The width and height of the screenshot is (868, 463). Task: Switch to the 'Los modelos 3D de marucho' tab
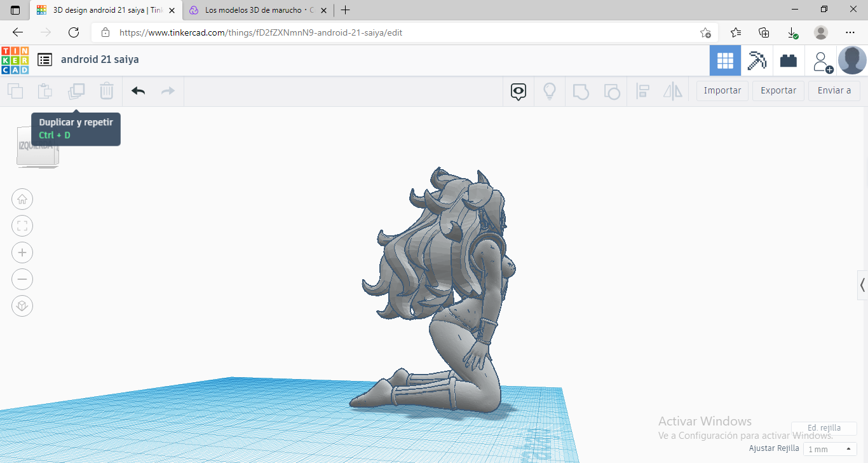point(254,10)
